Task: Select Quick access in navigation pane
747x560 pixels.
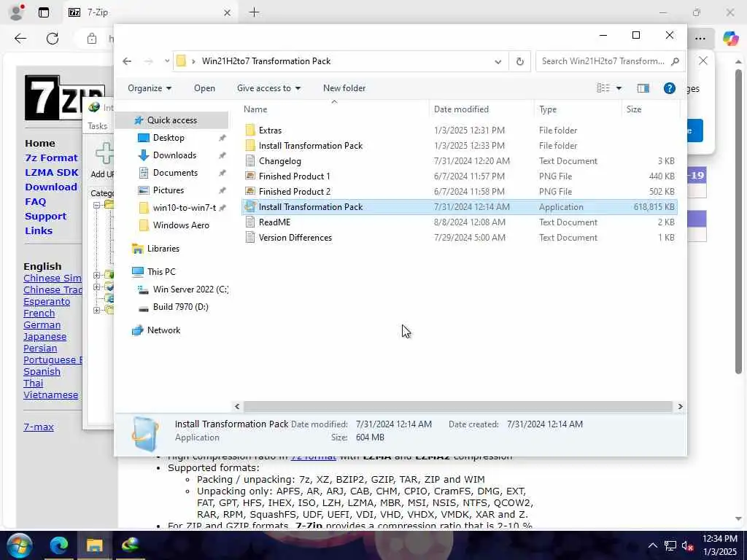Action: (x=171, y=120)
